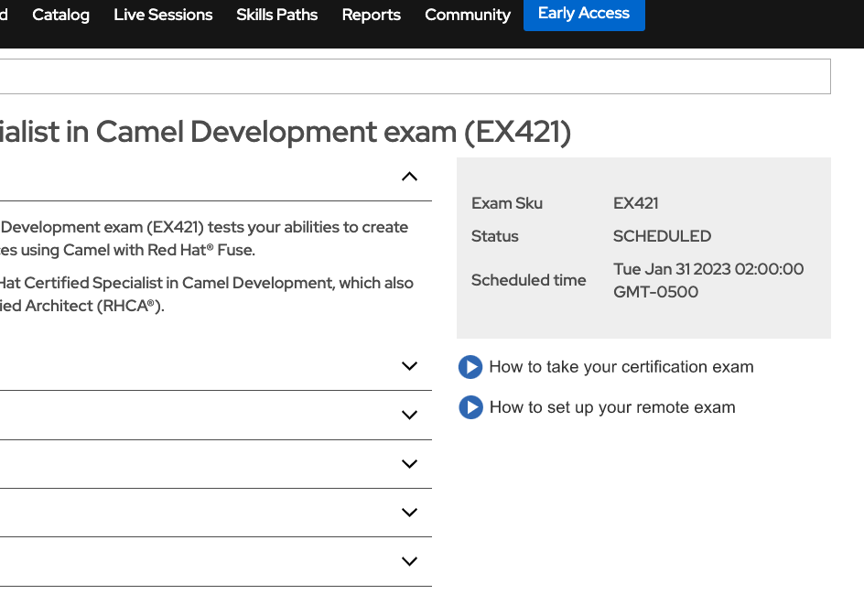Click the SCHEDULED status value
This screenshot has height=616, width=864.
(x=662, y=236)
